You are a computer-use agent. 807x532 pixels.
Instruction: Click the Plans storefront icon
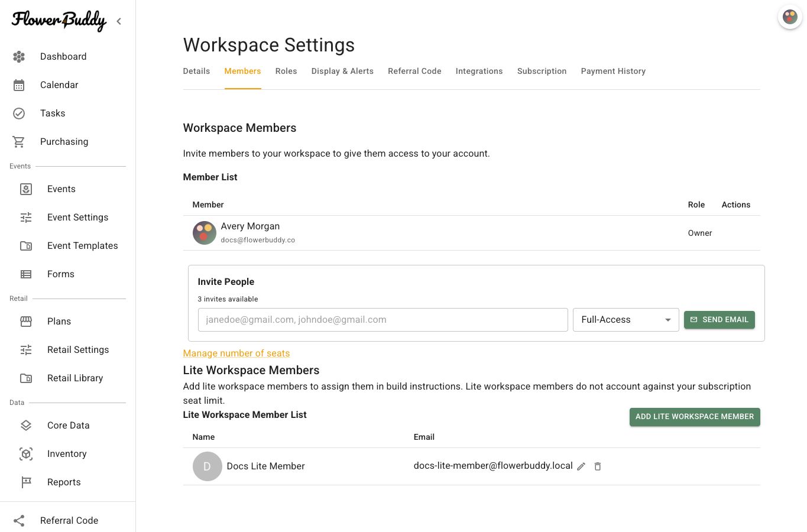[x=26, y=322]
